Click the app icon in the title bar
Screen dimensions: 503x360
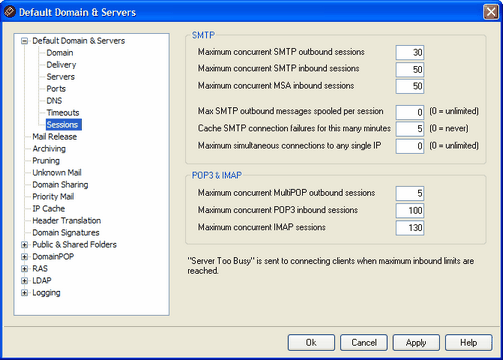click(x=10, y=12)
